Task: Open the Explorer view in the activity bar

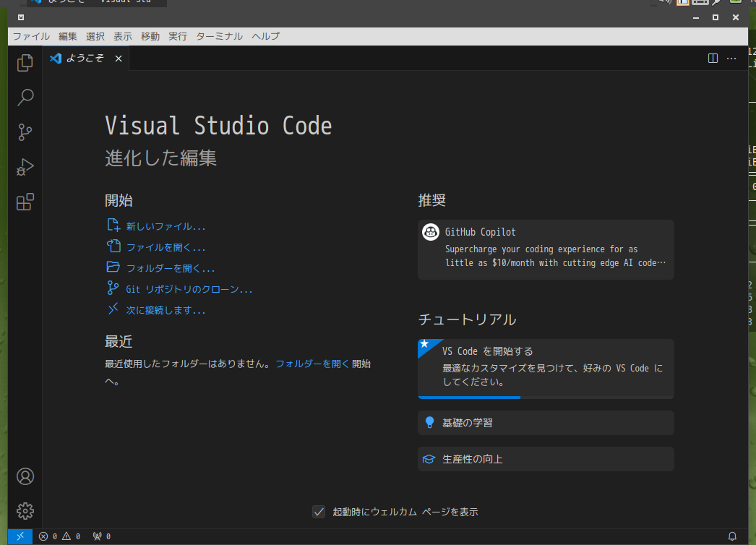Action: [25, 63]
